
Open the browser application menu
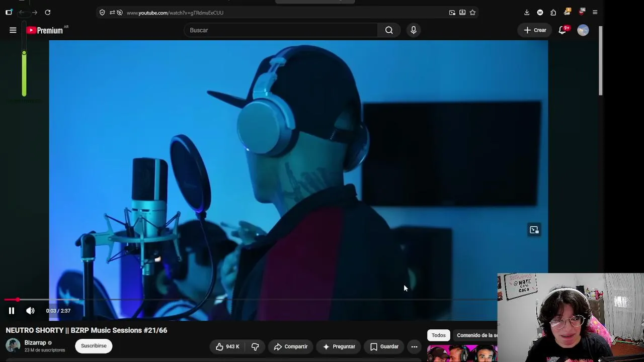tap(595, 13)
